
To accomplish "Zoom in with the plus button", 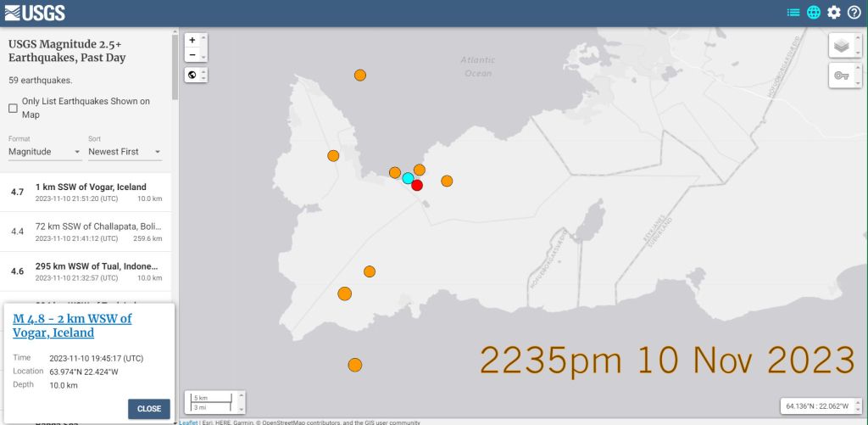I will (192, 40).
